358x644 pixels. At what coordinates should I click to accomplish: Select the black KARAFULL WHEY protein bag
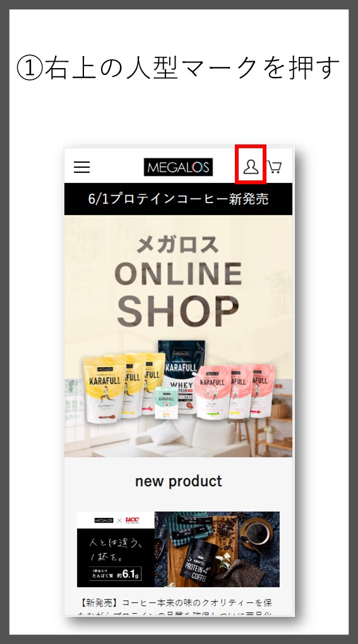pos(180,374)
